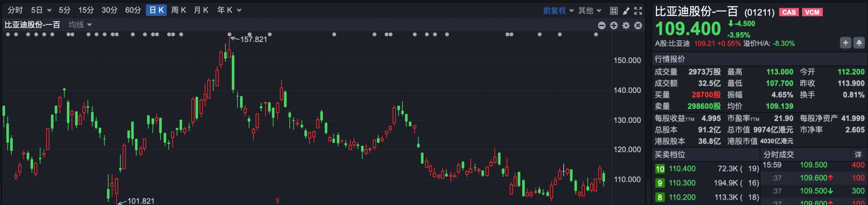Click the A股:比亚迪 stock link
Image resolution: width=868 pixels, height=205 pixels.
tap(672, 44)
